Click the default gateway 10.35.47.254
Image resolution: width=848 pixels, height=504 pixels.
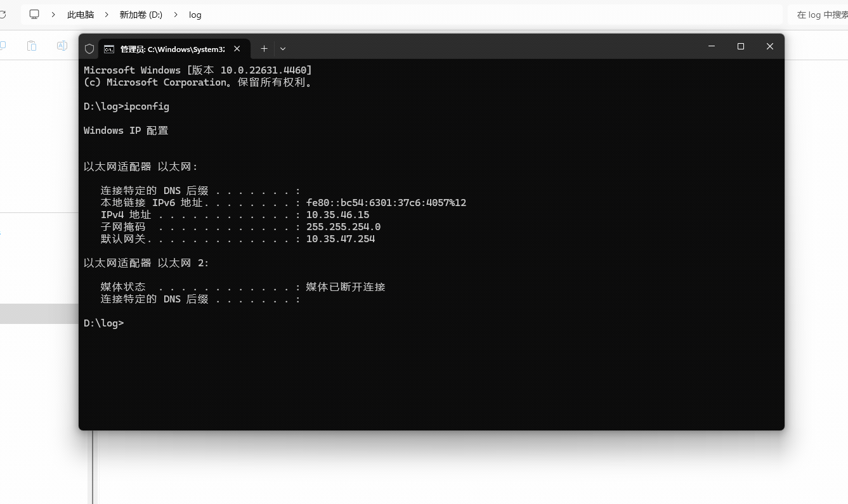341,239
